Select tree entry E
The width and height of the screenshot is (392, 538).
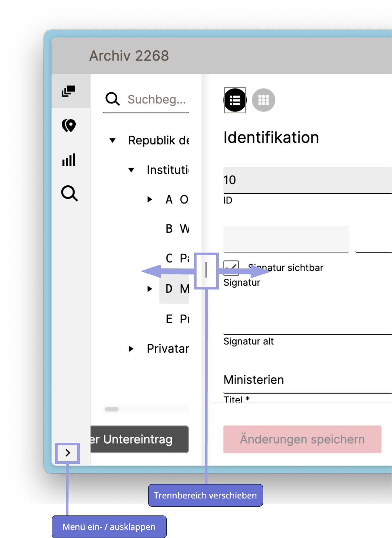click(x=177, y=319)
